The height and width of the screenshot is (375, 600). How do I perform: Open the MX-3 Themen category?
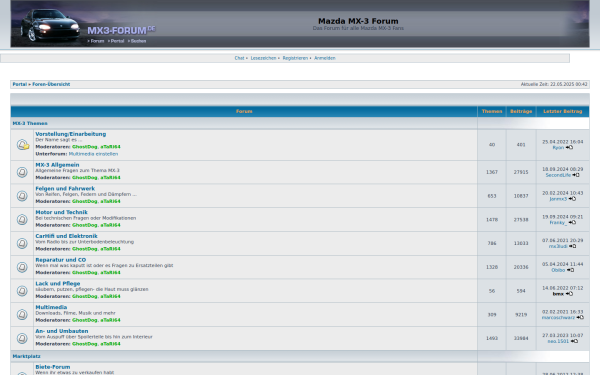click(30, 123)
